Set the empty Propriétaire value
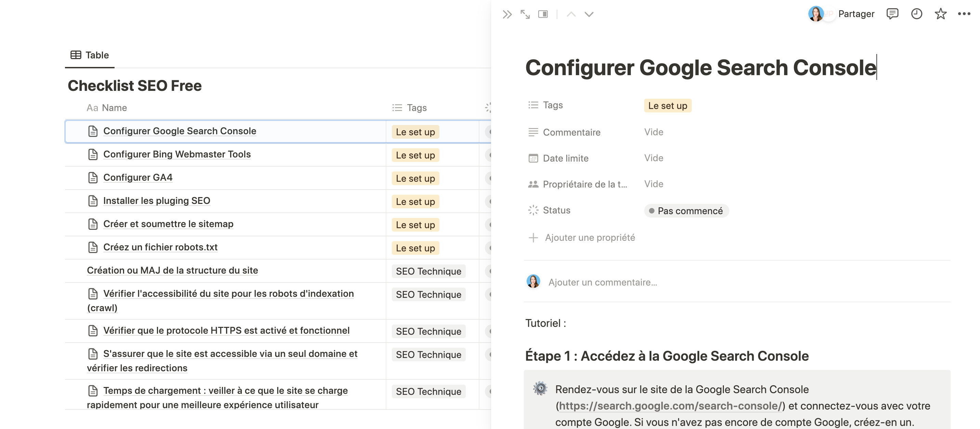Image resolution: width=980 pixels, height=429 pixels. click(x=653, y=184)
